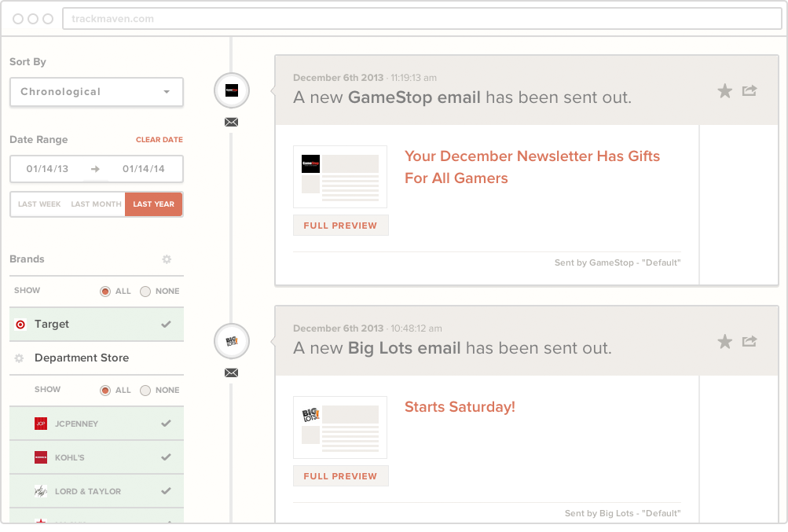Select NONE radio under Department Store
The image size is (788, 532).
click(x=145, y=391)
